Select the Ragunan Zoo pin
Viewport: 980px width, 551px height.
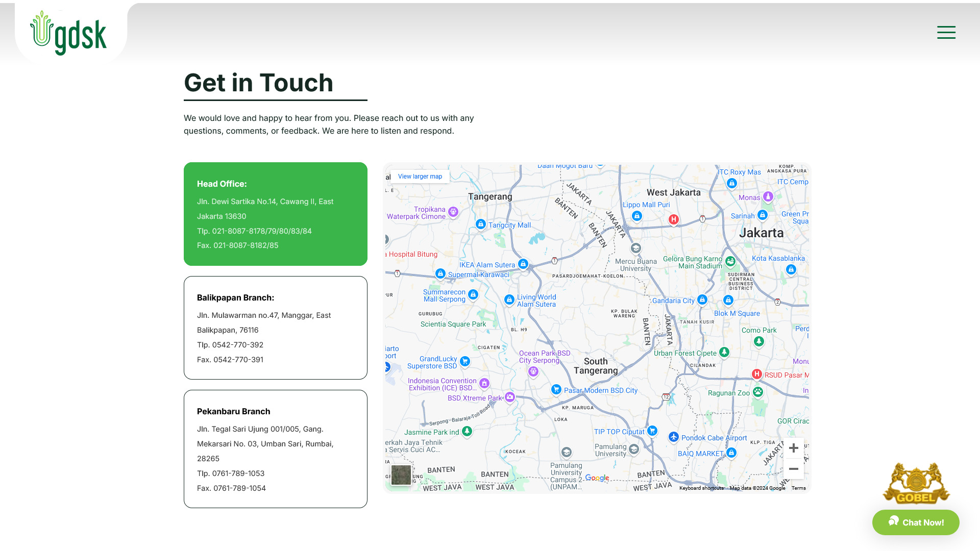point(758,391)
